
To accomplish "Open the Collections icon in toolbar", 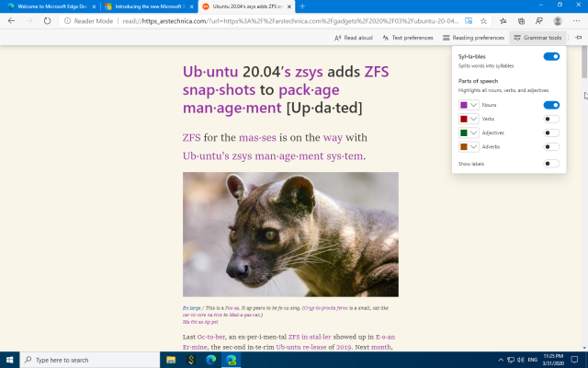I will [x=522, y=20].
